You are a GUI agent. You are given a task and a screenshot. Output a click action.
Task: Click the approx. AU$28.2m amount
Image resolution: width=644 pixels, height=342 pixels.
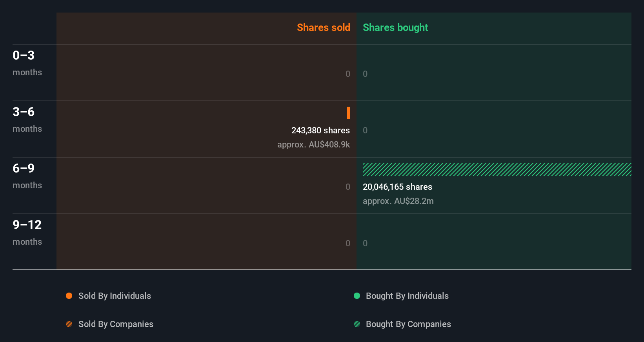coord(398,201)
